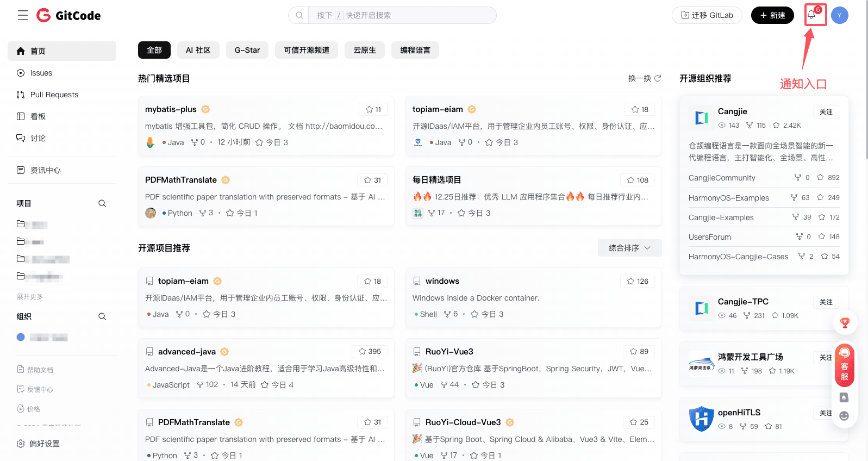The width and height of the screenshot is (868, 461).
Task: Click the user avatar in the top right
Action: [x=839, y=15]
